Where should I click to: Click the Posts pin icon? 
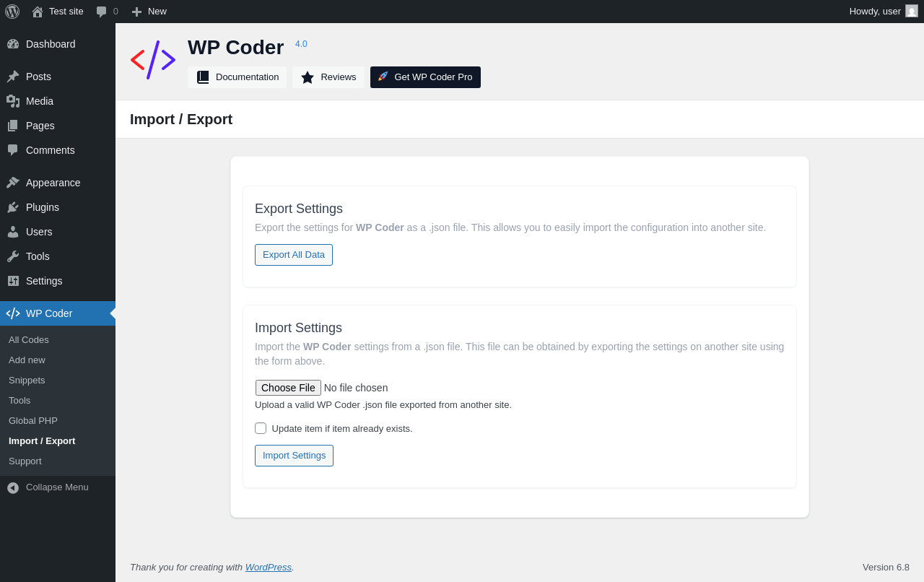tap(13, 77)
